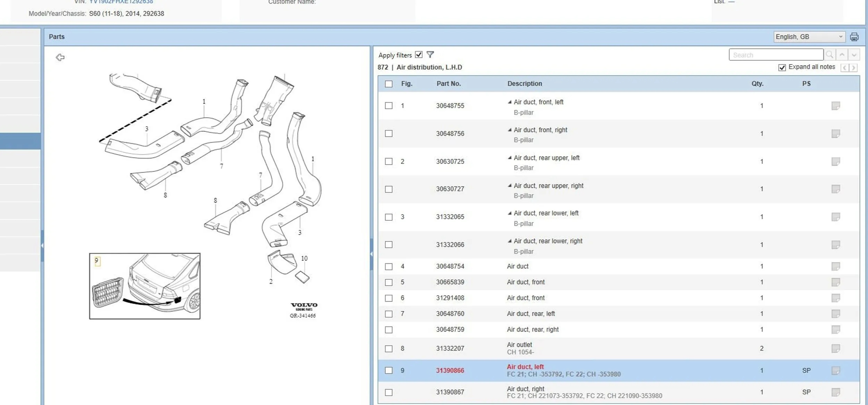868x405 pixels.
Task: Open the English, GB language dropdown
Action: [x=809, y=37]
